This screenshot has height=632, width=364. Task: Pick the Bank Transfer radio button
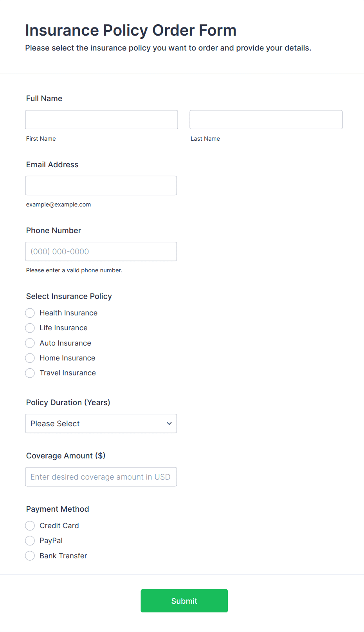click(30, 556)
